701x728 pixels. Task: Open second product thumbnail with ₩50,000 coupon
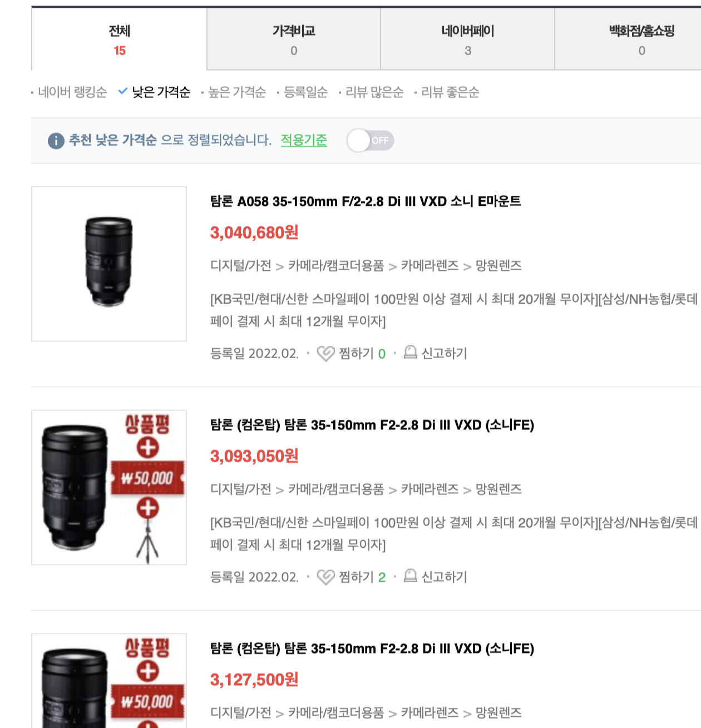coord(109,487)
